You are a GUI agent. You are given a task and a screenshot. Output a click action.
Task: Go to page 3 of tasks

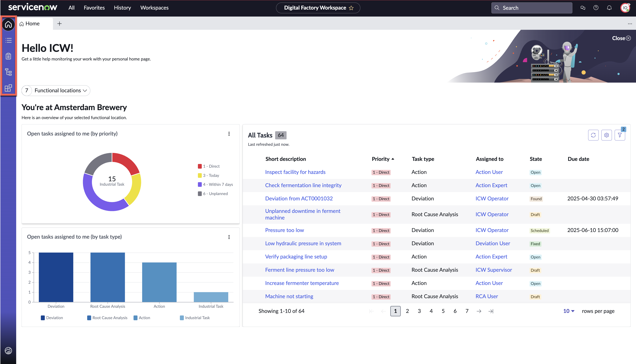(419, 311)
